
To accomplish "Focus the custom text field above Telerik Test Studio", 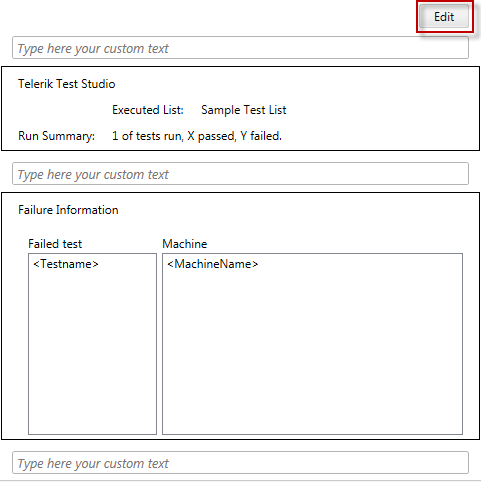I will pos(240,48).
